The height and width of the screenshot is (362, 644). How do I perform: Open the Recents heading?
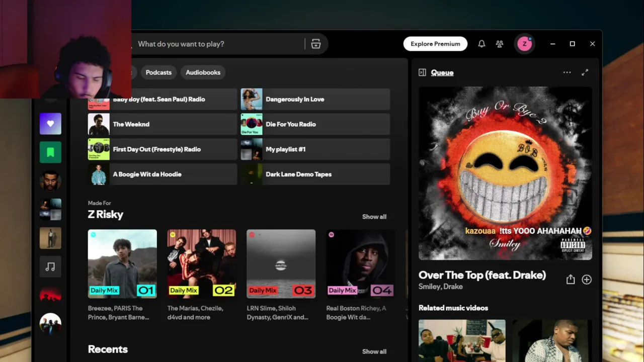pos(108,349)
